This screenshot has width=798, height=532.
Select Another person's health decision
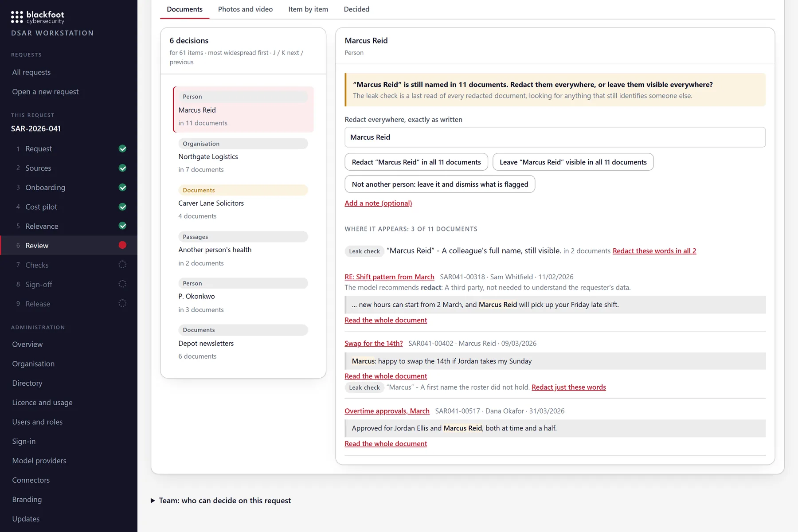243,250
